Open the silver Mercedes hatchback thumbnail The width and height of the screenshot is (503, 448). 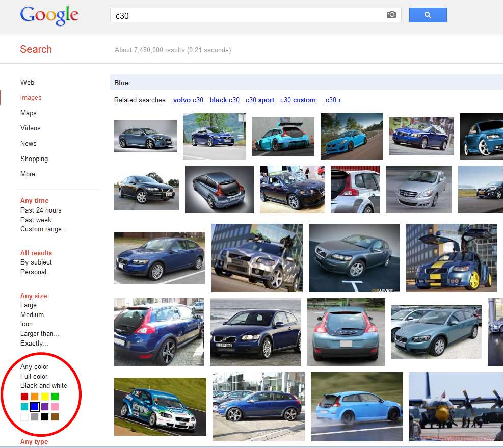tap(418, 189)
